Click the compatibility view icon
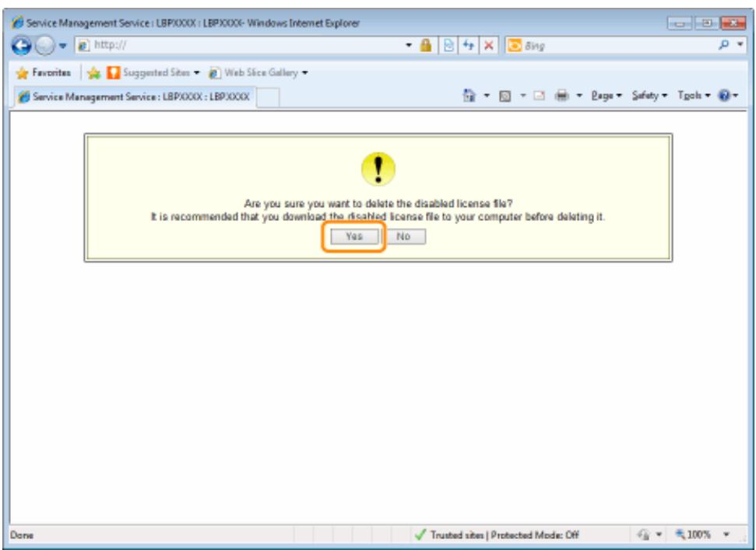 (448, 45)
